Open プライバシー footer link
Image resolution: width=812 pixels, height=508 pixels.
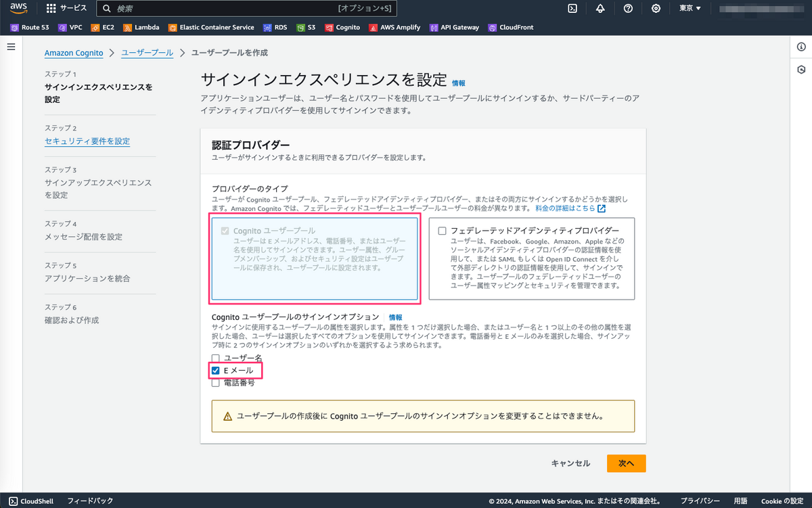click(x=700, y=501)
